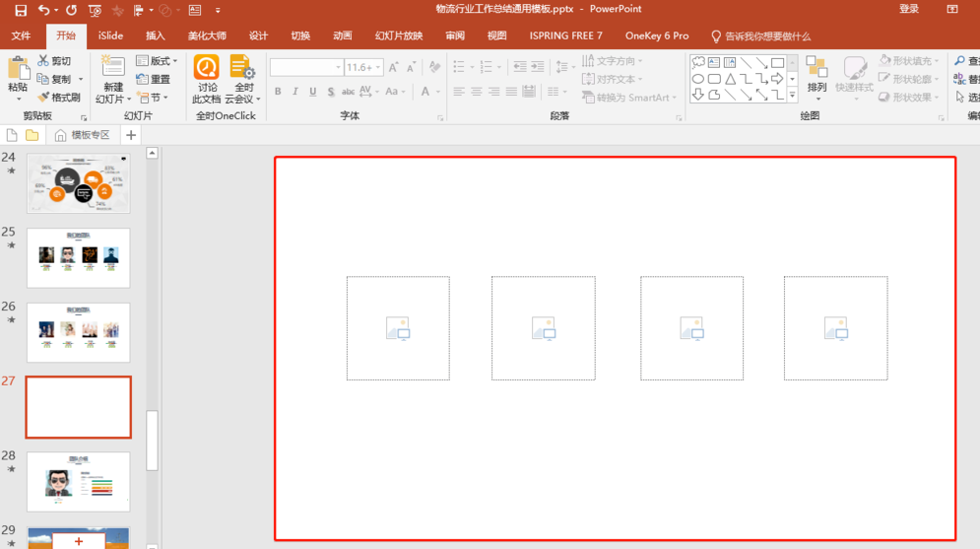Image resolution: width=980 pixels, height=549 pixels.
Task: Toggle Underline formatting button
Action: (313, 92)
